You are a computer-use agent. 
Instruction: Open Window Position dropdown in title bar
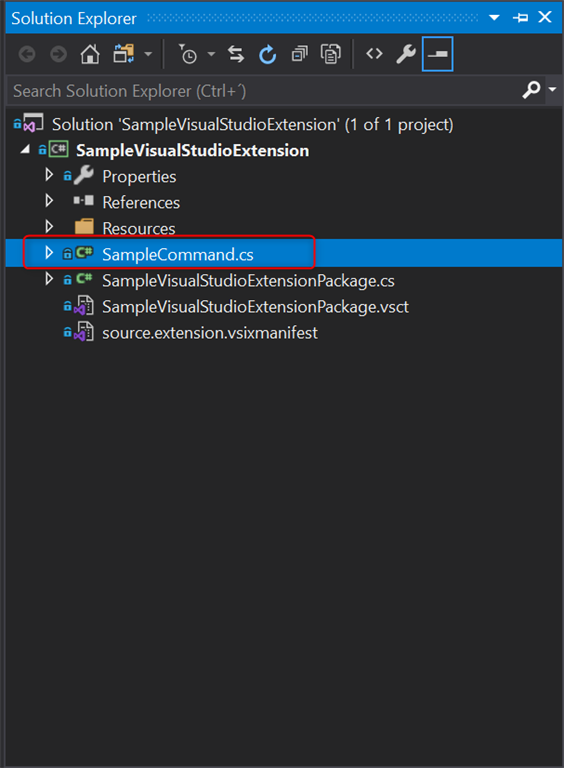pos(494,18)
